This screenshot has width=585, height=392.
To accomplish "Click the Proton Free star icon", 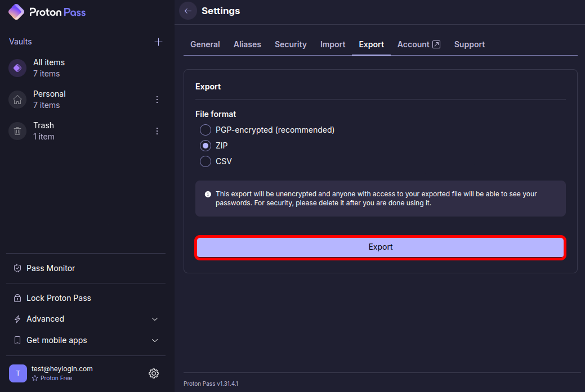I will pos(35,378).
